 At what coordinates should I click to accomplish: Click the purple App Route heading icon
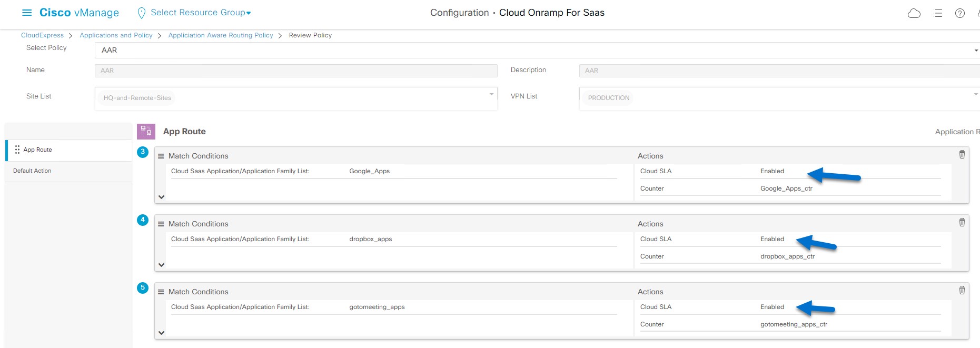(x=146, y=132)
